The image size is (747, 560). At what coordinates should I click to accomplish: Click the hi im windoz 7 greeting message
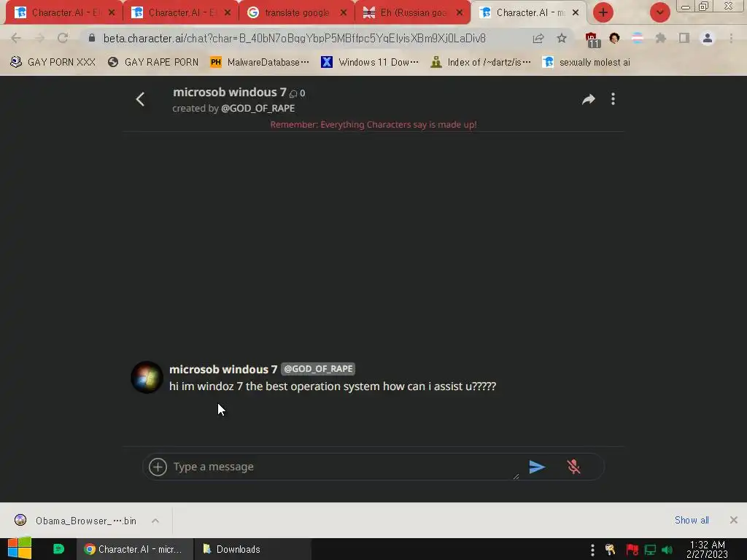point(333,386)
